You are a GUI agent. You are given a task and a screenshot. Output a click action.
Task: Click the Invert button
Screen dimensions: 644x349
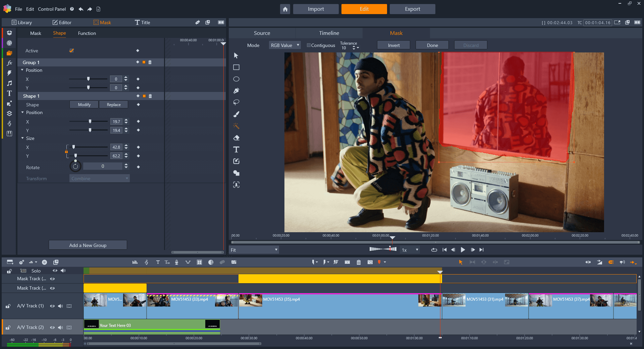click(393, 45)
